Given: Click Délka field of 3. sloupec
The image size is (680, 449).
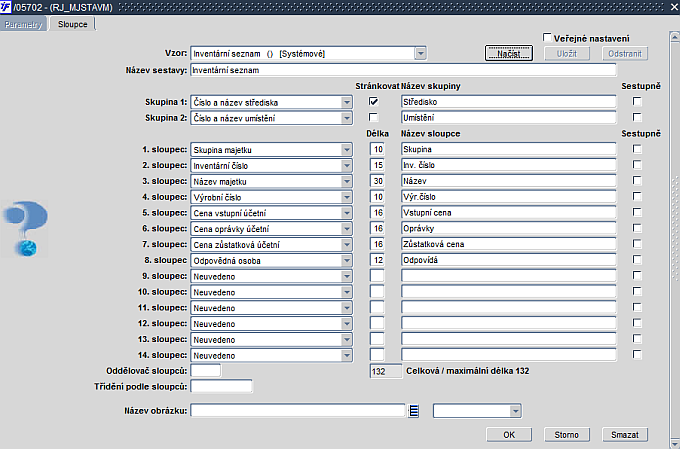Looking at the screenshot, I should tap(377, 180).
